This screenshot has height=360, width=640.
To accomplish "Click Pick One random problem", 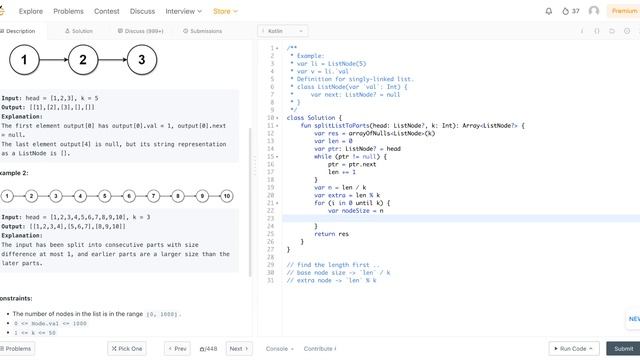I will tap(127, 349).
